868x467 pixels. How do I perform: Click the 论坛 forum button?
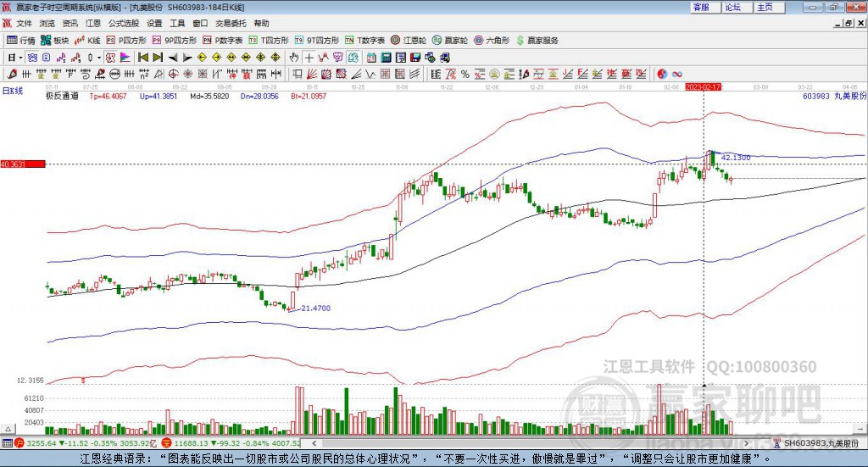click(x=732, y=7)
